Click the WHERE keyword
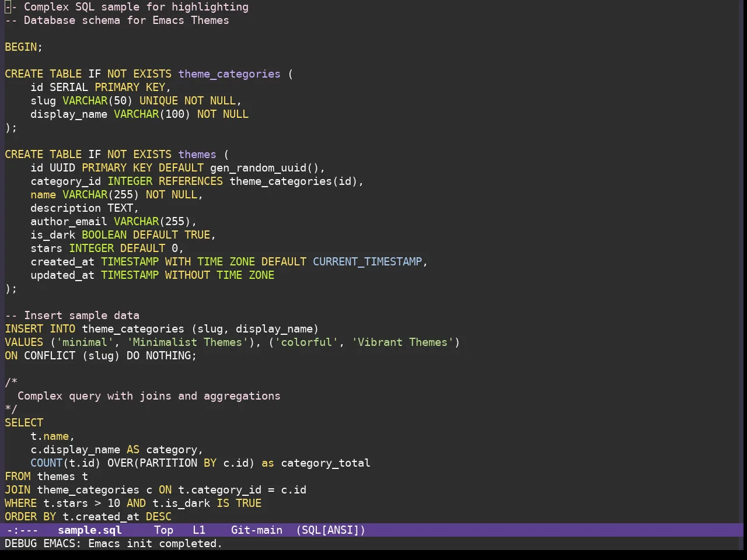The height and width of the screenshot is (560, 747). (21, 503)
